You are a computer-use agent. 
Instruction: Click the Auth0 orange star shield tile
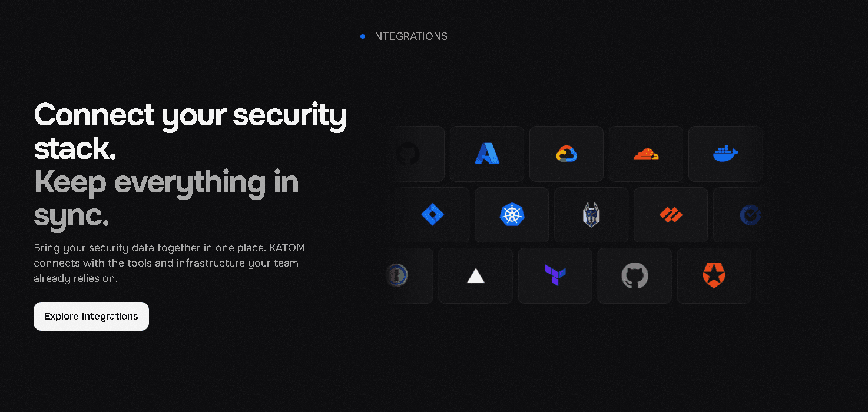pyautogui.click(x=714, y=275)
